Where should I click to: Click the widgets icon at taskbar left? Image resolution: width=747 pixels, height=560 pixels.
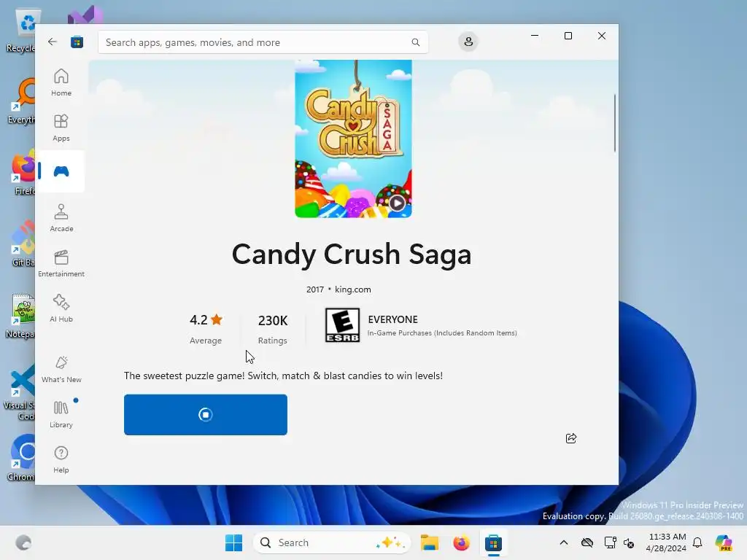click(x=23, y=542)
